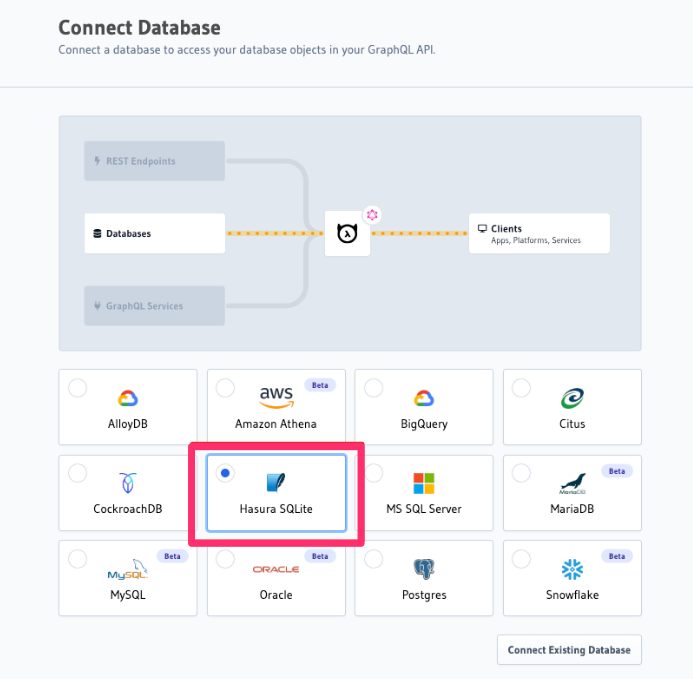The image size is (693, 679).
Task: Select the Citus radio button
Action: click(521, 388)
